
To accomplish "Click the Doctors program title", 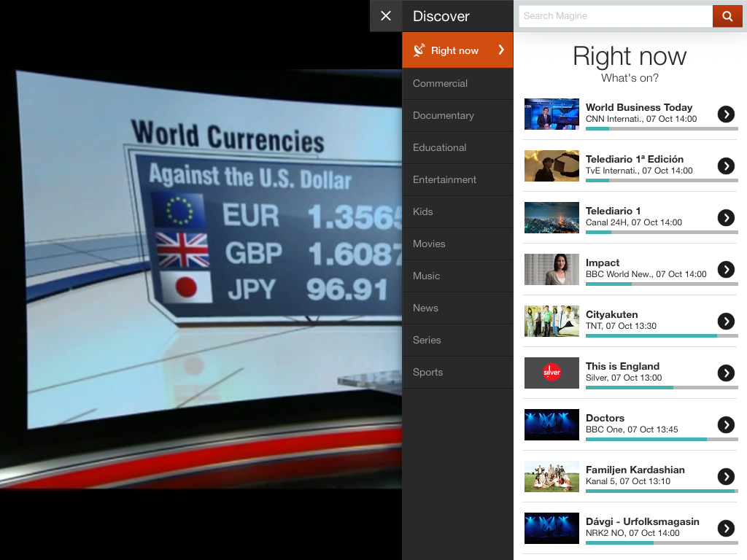I will (605, 418).
